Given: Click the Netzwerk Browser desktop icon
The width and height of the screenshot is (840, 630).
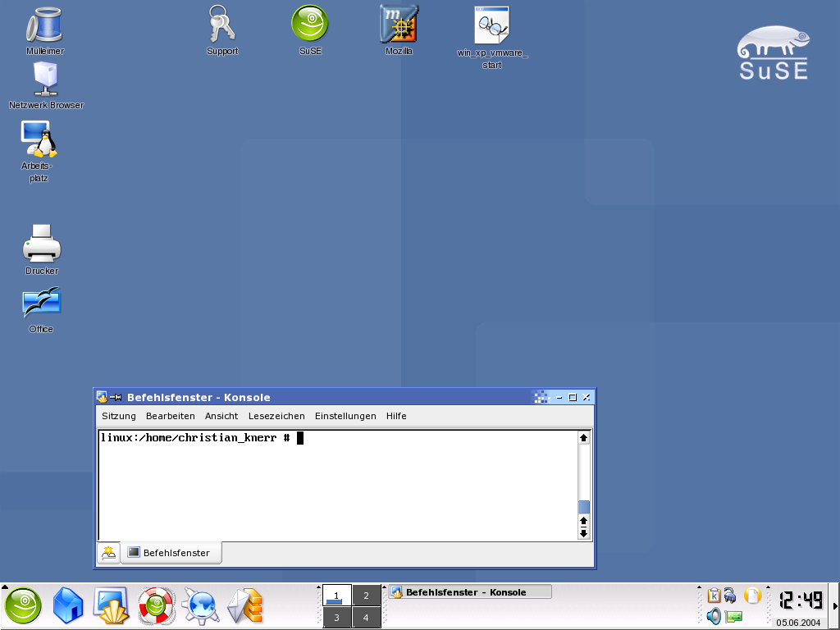Looking at the screenshot, I should (x=45, y=80).
